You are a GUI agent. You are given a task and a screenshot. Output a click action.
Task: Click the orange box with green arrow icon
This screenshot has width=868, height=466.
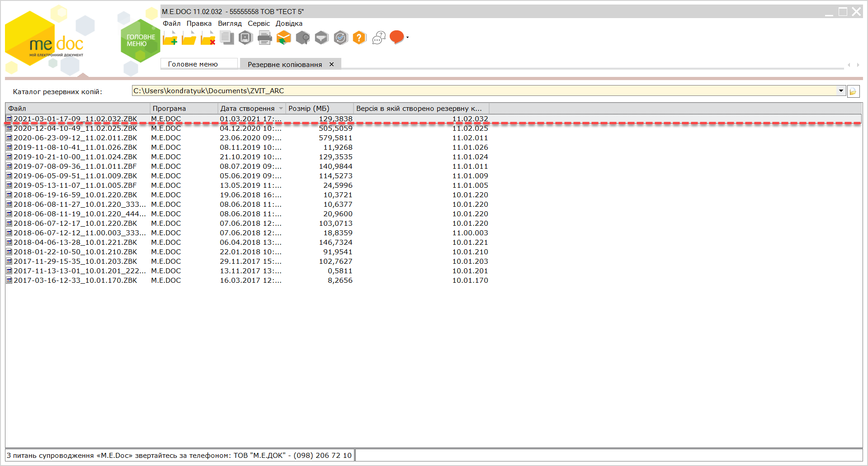point(283,38)
